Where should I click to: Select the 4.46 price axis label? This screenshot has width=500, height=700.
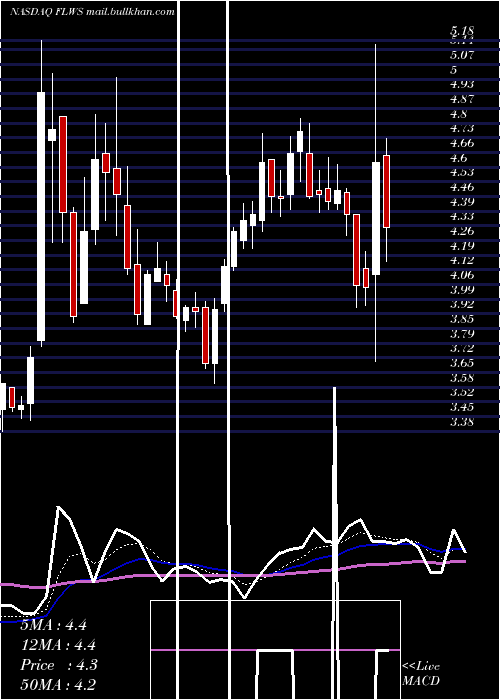click(x=462, y=187)
